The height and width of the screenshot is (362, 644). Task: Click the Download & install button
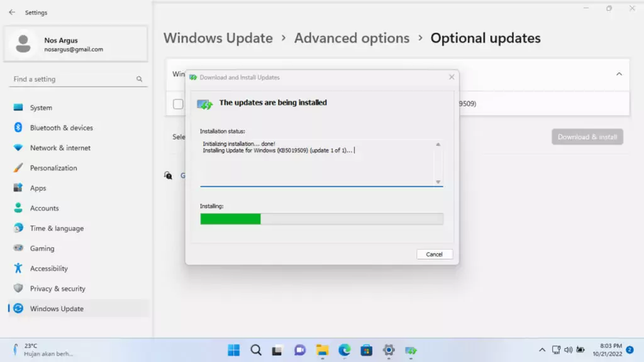click(x=587, y=136)
